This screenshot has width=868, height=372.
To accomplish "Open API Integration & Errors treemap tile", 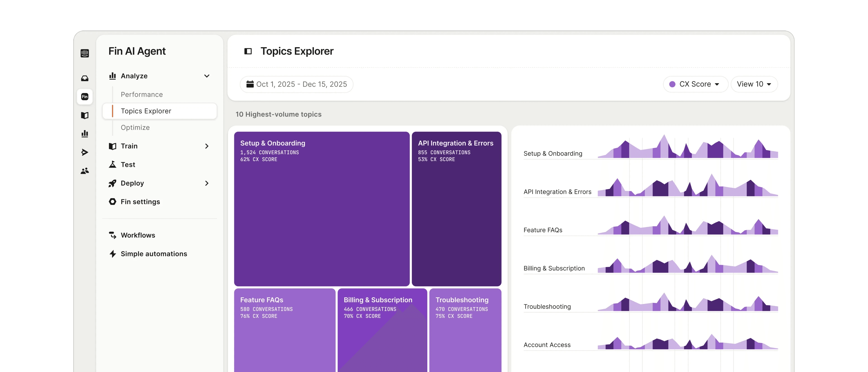I will (x=457, y=209).
